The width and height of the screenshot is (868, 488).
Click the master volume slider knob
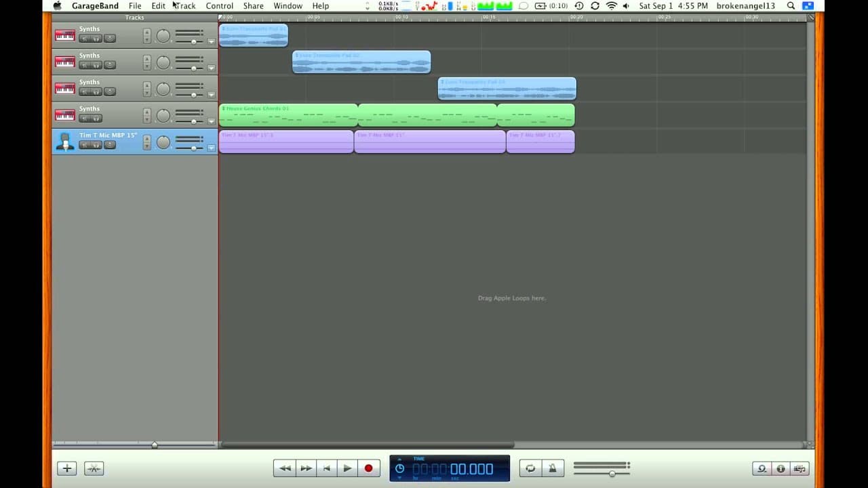[612, 473]
